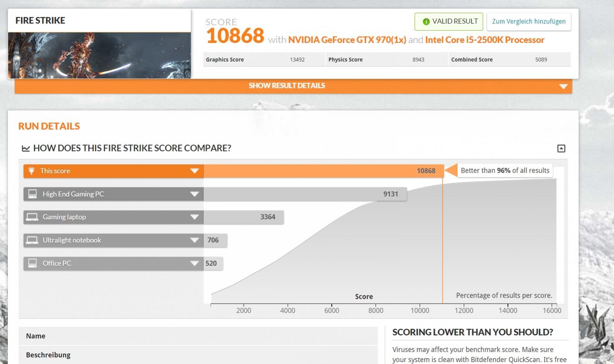Click the Graphics Score value 13492
Screen dimensions: 614x364
click(297, 60)
